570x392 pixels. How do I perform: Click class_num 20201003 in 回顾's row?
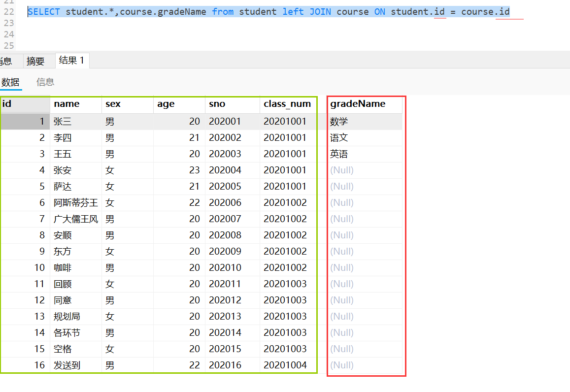point(288,284)
